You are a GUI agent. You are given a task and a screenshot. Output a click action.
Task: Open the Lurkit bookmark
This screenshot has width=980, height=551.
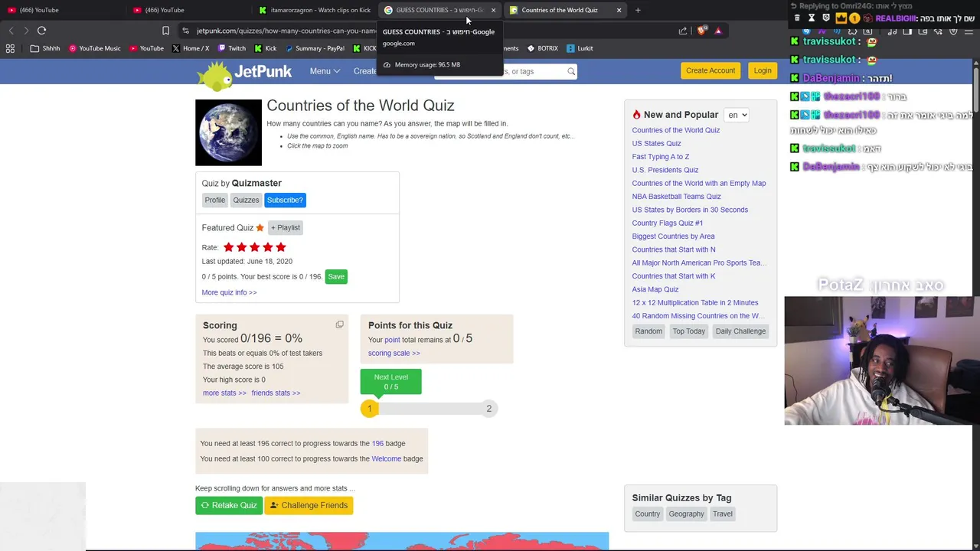click(x=580, y=48)
